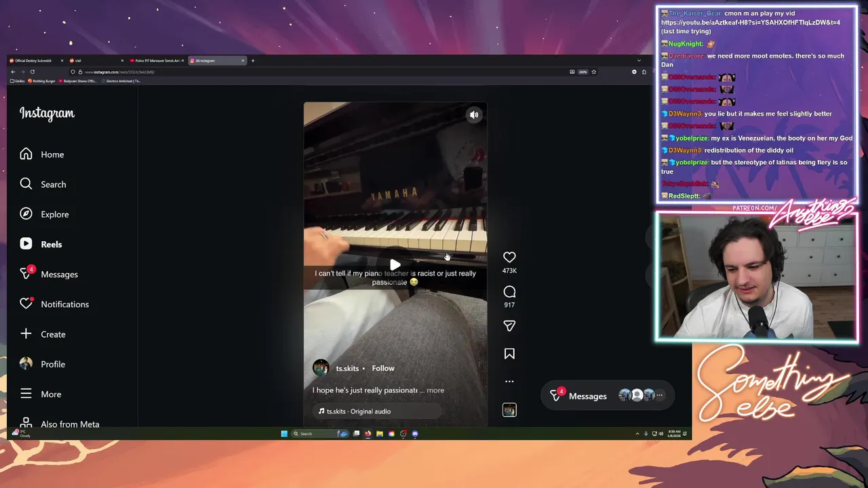Play the paused reel video

(395, 265)
